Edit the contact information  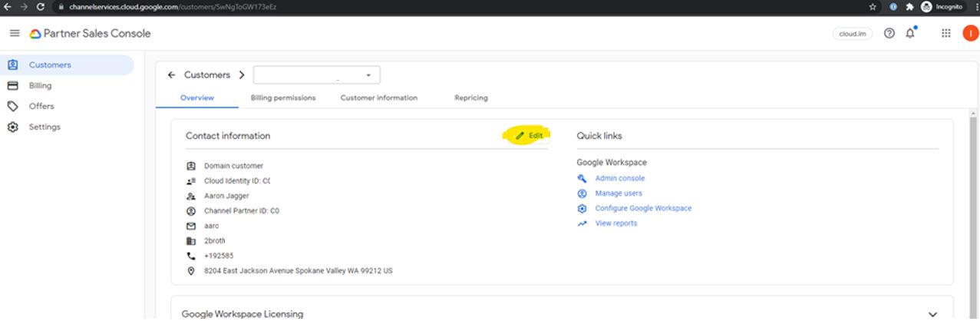tap(529, 136)
